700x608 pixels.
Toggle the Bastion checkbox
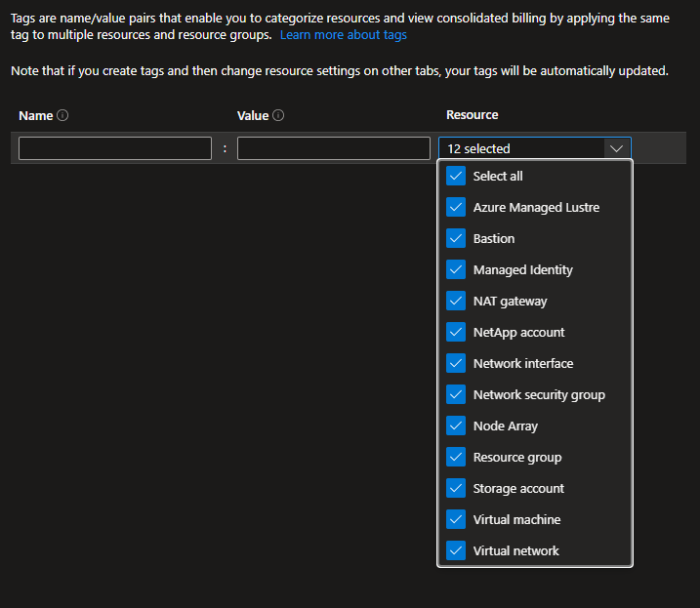[456, 238]
